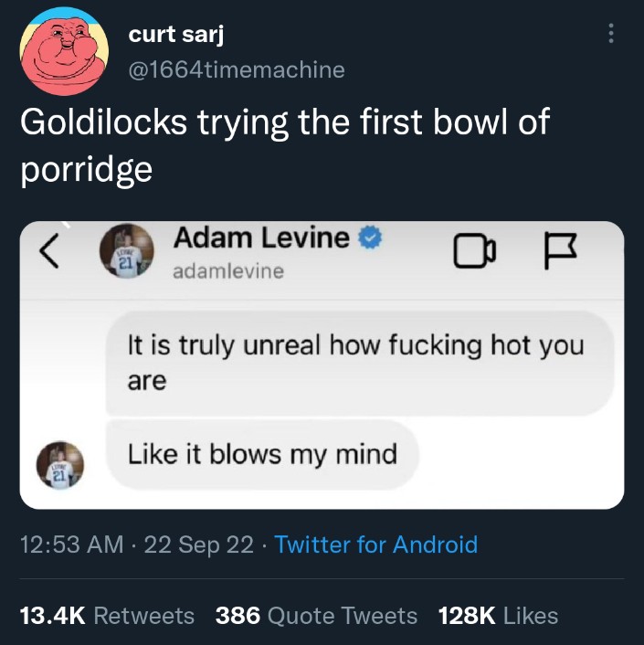The height and width of the screenshot is (645, 644).
Task: Click the 22 Sep 22 date
Action: (198, 545)
